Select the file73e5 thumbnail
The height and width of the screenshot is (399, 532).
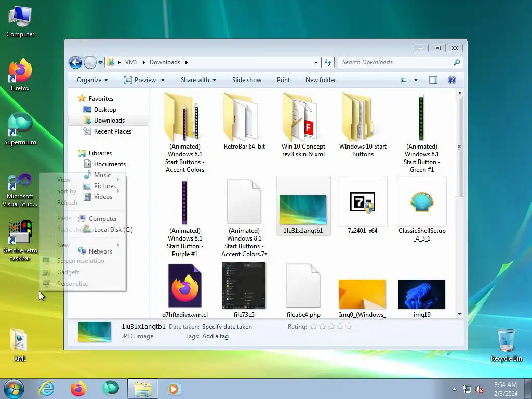[x=244, y=290]
